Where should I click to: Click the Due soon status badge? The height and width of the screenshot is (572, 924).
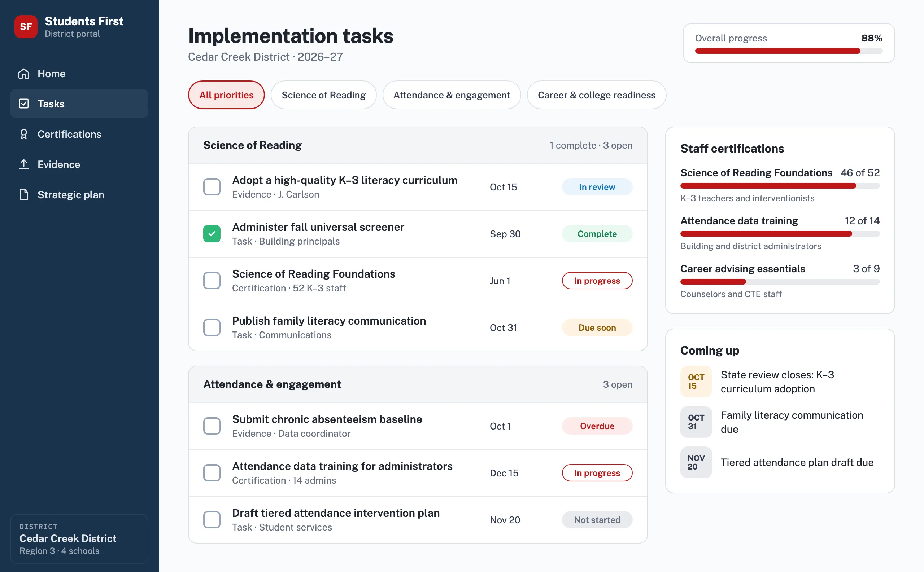[x=597, y=327]
